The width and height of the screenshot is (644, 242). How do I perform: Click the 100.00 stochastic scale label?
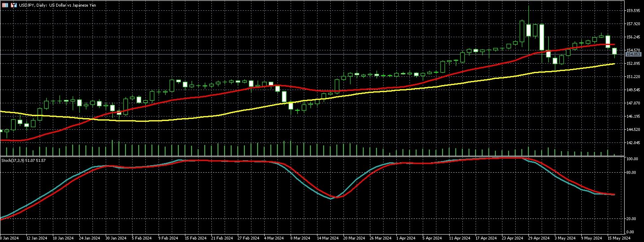pyautogui.click(x=632, y=159)
